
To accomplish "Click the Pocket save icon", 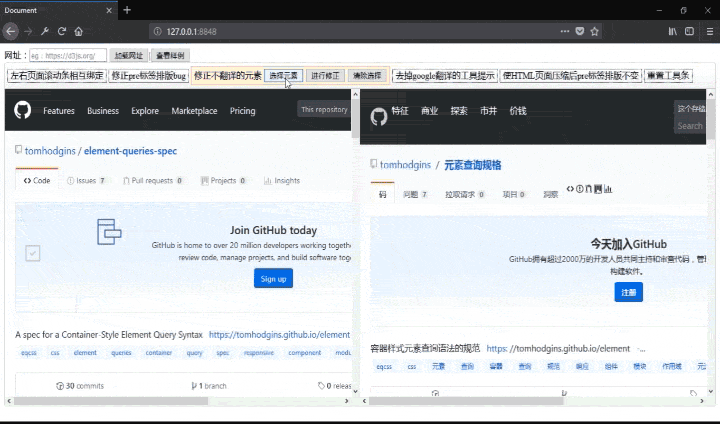I will (x=580, y=31).
